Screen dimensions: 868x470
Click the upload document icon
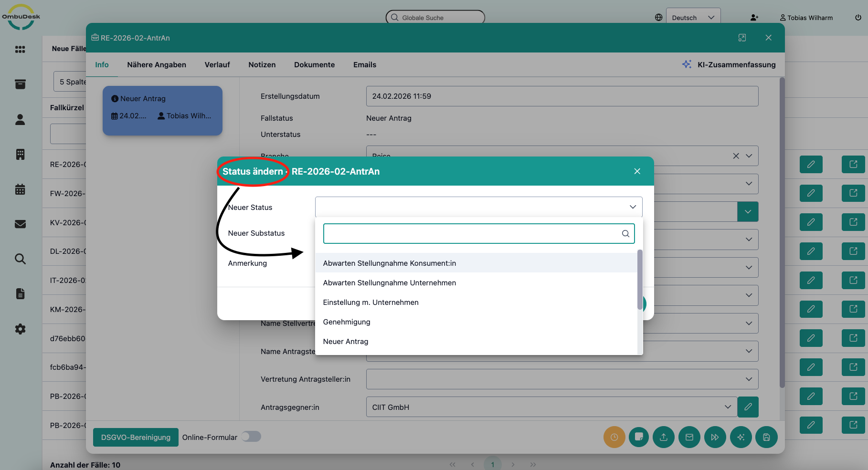[664, 437]
